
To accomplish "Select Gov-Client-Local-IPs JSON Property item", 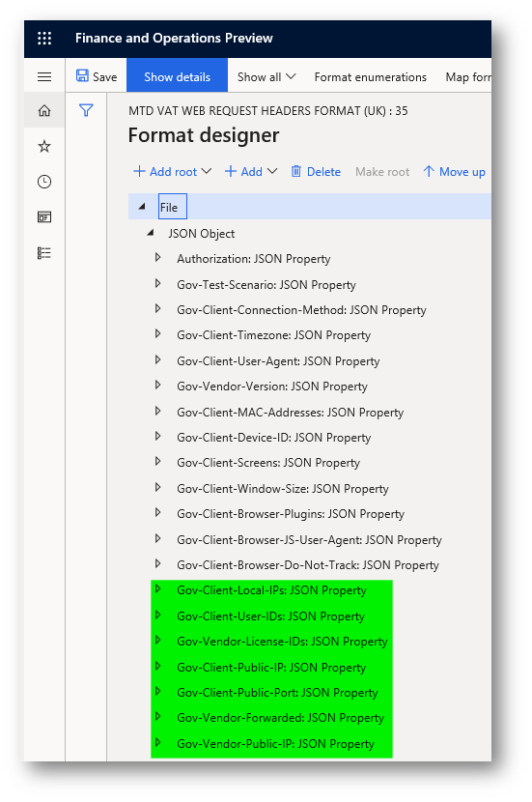I will pyautogui.click(x=271, y=590).
